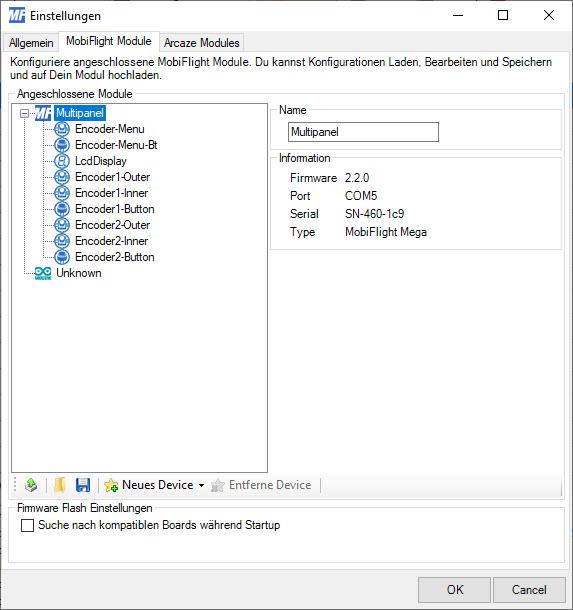Select Encoder2-Outer in the tree
This screenshot has width=573, height=610.
click(x=112, y=225)
